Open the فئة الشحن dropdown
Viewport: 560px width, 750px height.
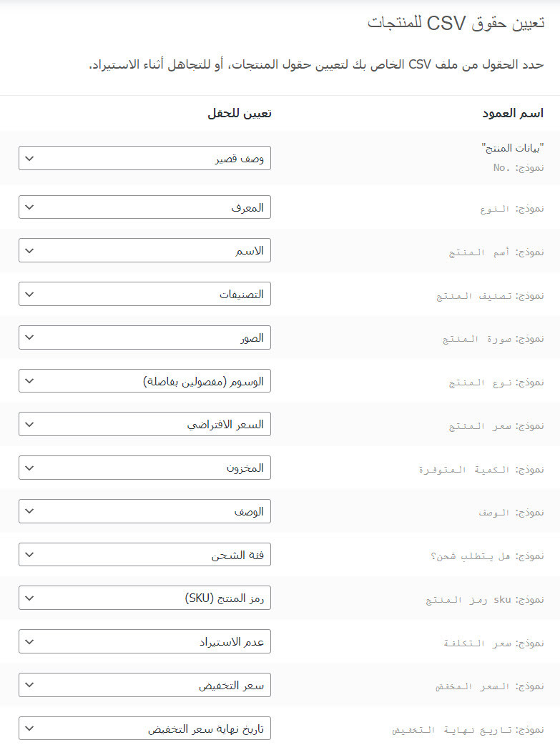coord(144,555)
